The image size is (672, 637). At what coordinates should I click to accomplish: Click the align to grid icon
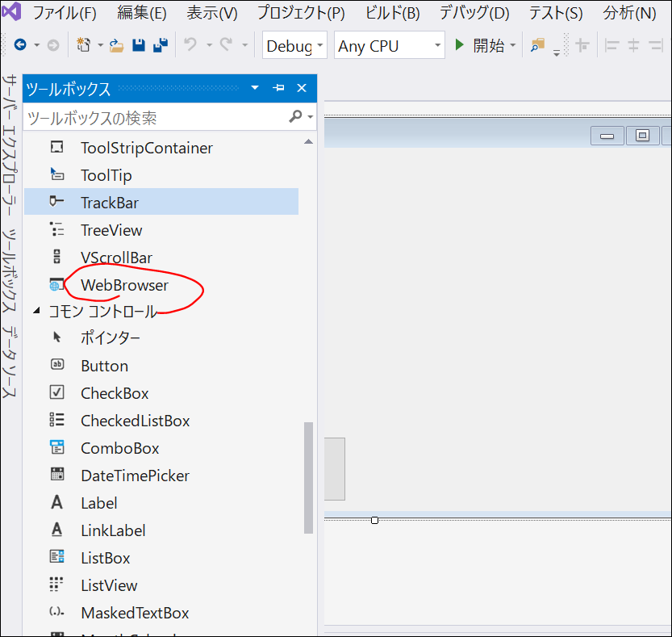582,45
